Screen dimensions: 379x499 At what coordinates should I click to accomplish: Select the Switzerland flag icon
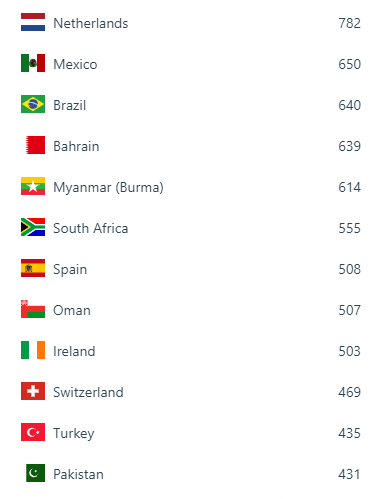[33, 391]
